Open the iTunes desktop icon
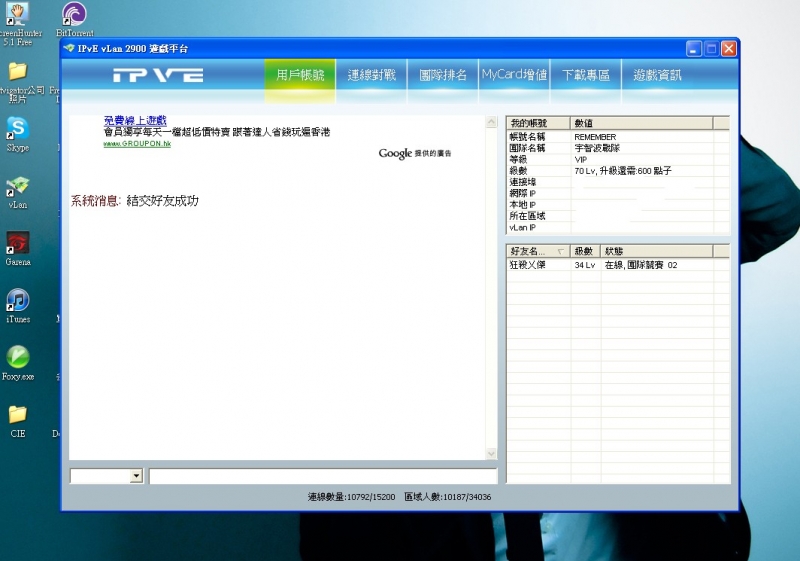This screenshot has height=561, width=800. tap(18, 305)
